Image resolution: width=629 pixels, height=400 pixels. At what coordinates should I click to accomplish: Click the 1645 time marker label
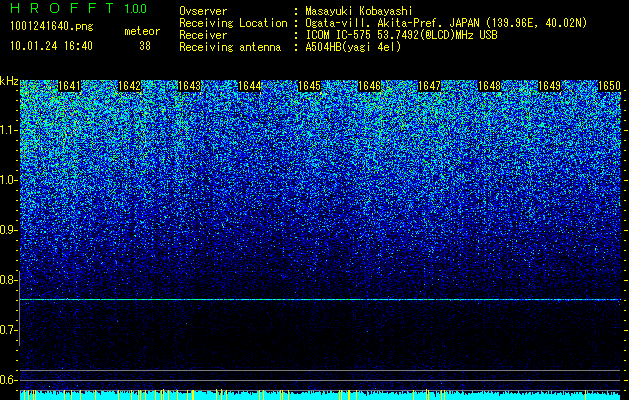coord(309,86)
